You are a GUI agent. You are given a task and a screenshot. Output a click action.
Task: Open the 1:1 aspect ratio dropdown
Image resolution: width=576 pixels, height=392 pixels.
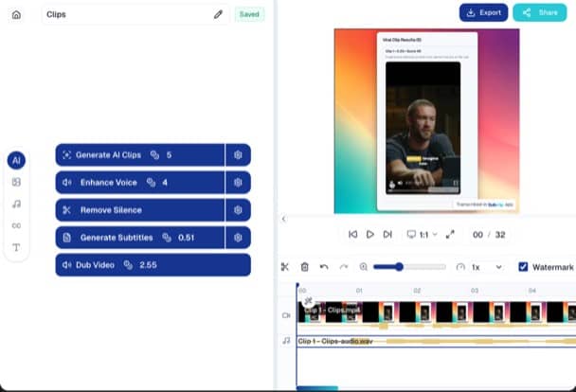pos(423,235)
